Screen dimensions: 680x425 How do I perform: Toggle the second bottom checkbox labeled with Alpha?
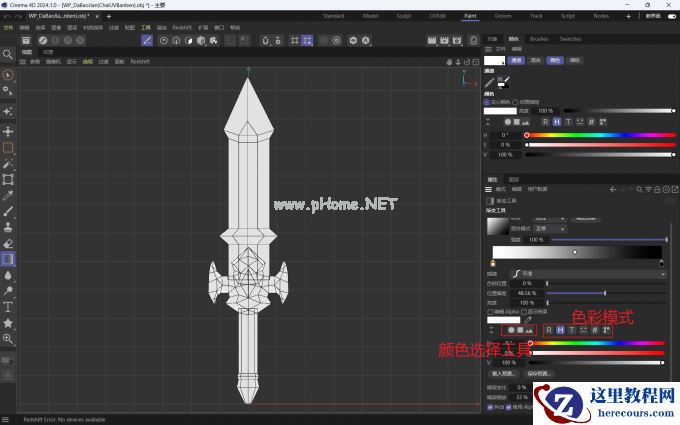coord(509,407)
